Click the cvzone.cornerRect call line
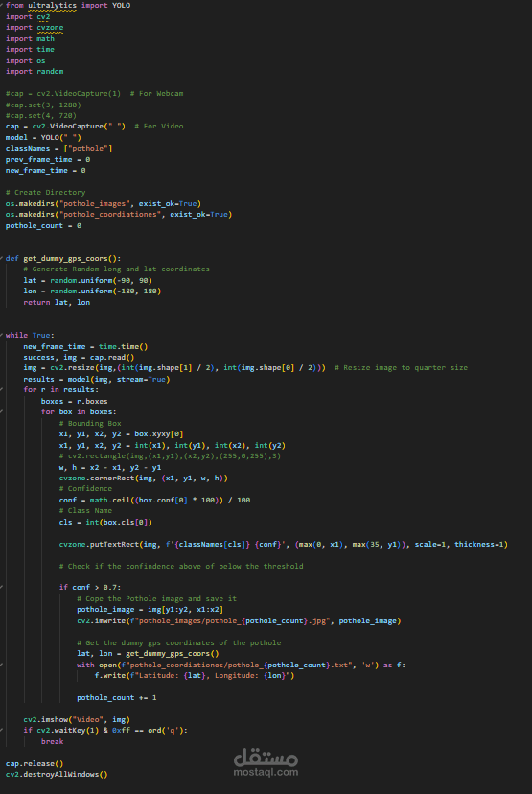 tap(143, 478)
